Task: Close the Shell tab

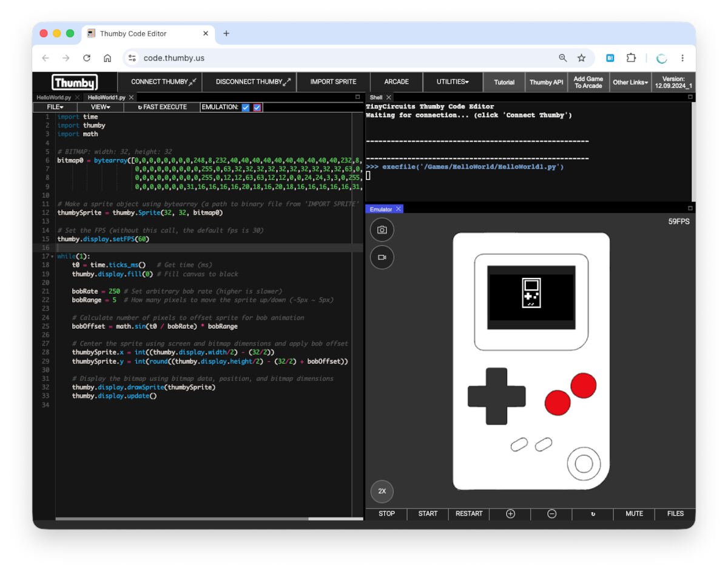Action: [388, 97]
